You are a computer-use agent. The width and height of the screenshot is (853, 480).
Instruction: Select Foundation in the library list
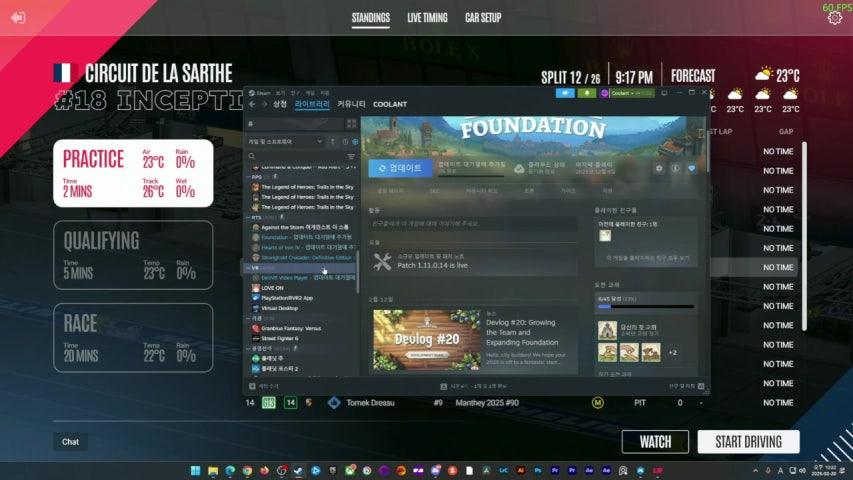[304, 237]
